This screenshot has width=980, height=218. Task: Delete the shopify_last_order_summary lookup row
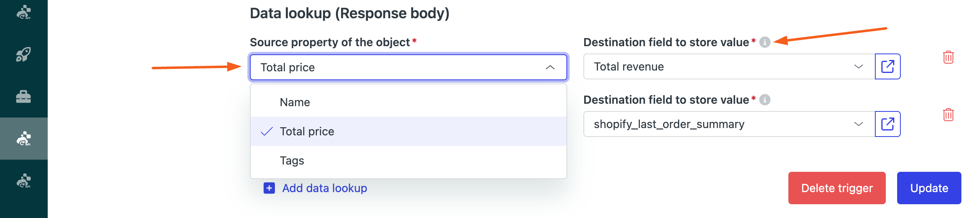tap(948, 115)
